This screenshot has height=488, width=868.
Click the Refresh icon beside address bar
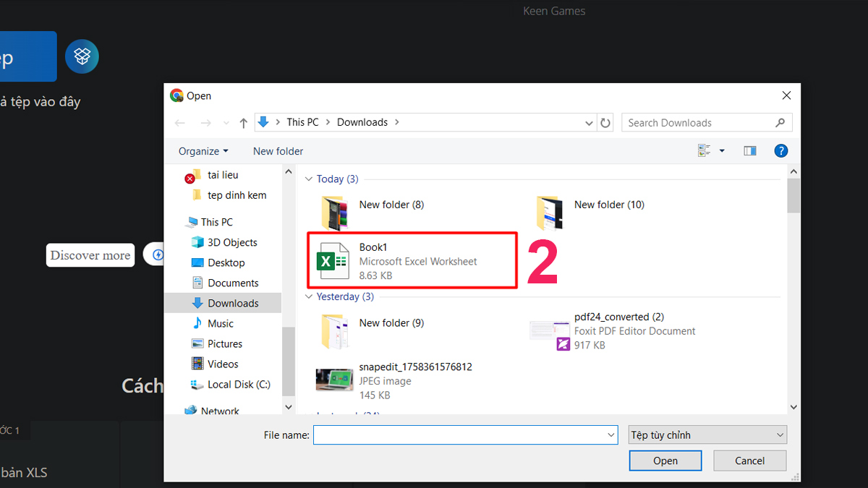pyautogui.click(x=606, y=123)
